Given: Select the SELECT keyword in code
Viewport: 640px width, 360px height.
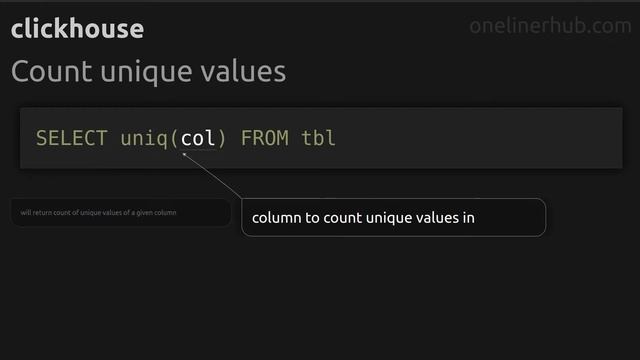Looking at the screenshot, I should [x=71, y=138].
